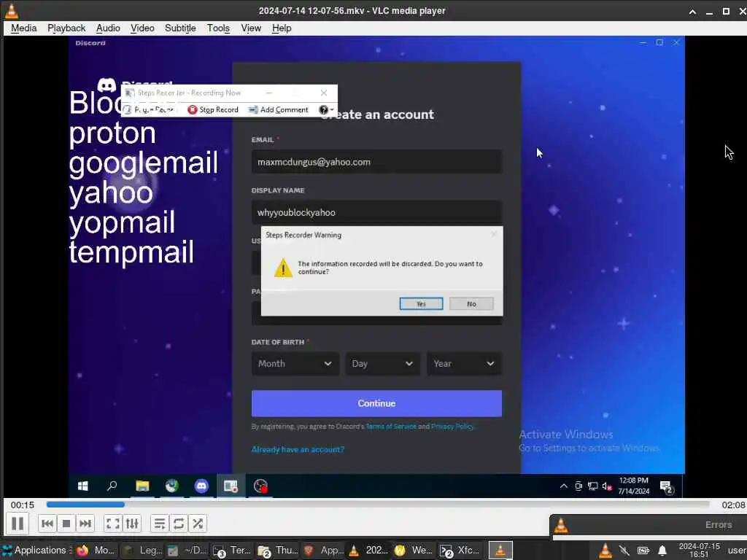Click the Continue button on Discord form
This screenshot has width=747, height=560.
376,403
